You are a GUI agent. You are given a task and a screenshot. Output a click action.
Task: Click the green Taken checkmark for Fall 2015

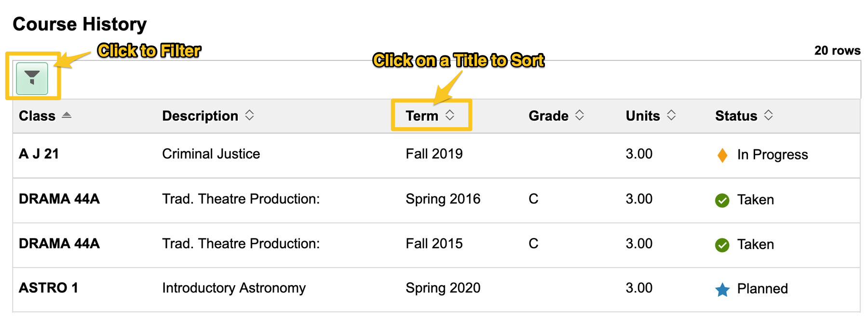(x=722, y=245)
